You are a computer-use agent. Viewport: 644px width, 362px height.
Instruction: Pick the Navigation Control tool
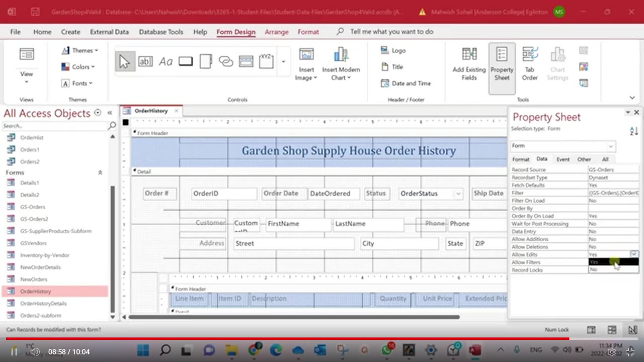(x=246, y=61)
